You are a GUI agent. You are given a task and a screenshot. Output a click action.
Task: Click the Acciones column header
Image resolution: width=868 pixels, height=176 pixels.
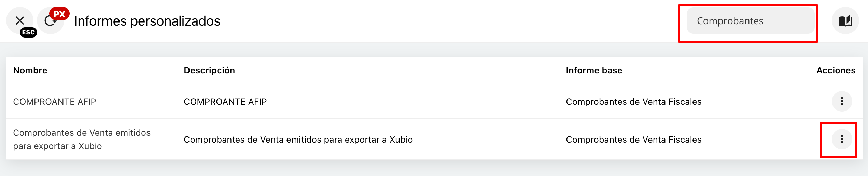pyautogui.click(x=836, y=70)
